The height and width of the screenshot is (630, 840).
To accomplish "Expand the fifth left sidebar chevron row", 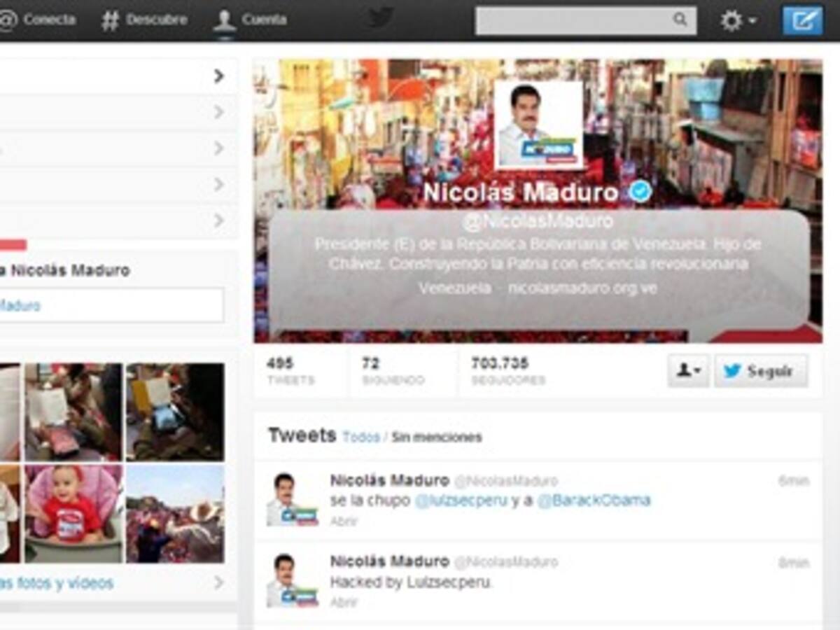I will click(x=118, y=221).
